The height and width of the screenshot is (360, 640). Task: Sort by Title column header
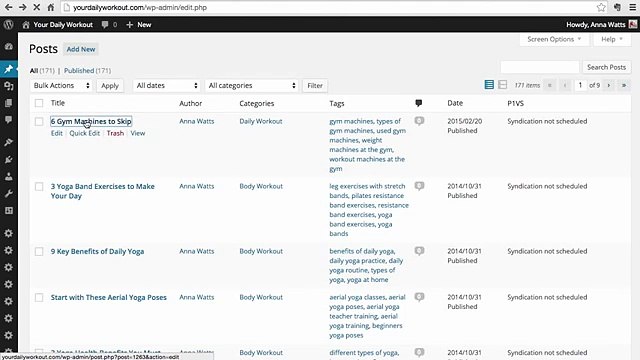coord(58,103)
